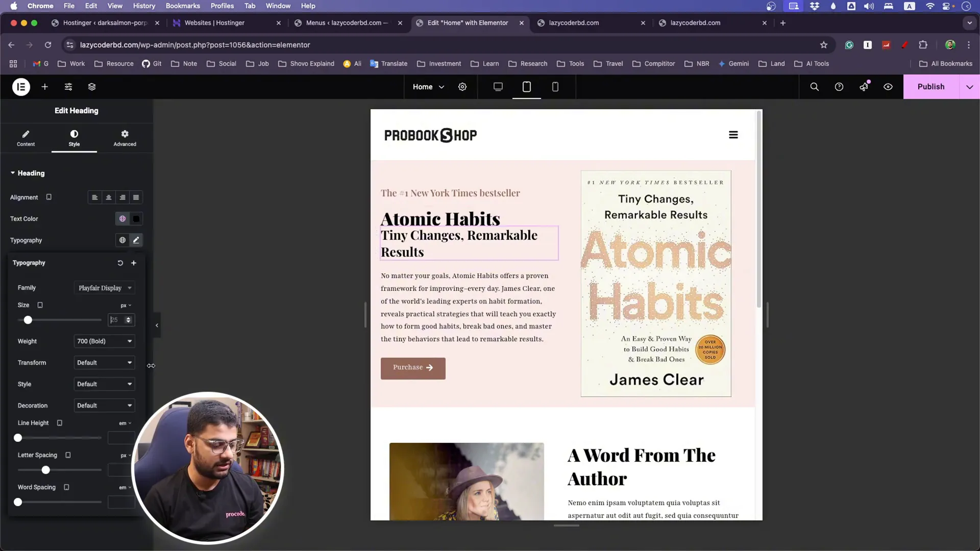
Task: Open site settings sliders icon
Action: coord(68,87)
